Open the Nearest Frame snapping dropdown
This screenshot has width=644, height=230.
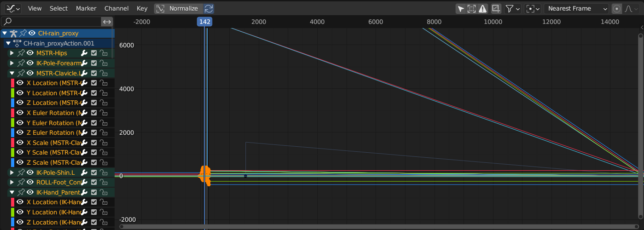pos(577,8)
